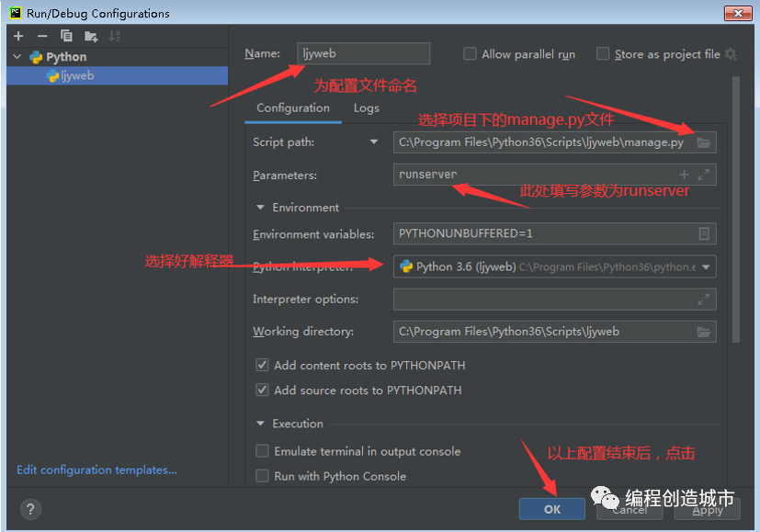The height and width of the screenshot is (532, 760).
Task: Select the Configuration tab
Action: pos(292,108)
